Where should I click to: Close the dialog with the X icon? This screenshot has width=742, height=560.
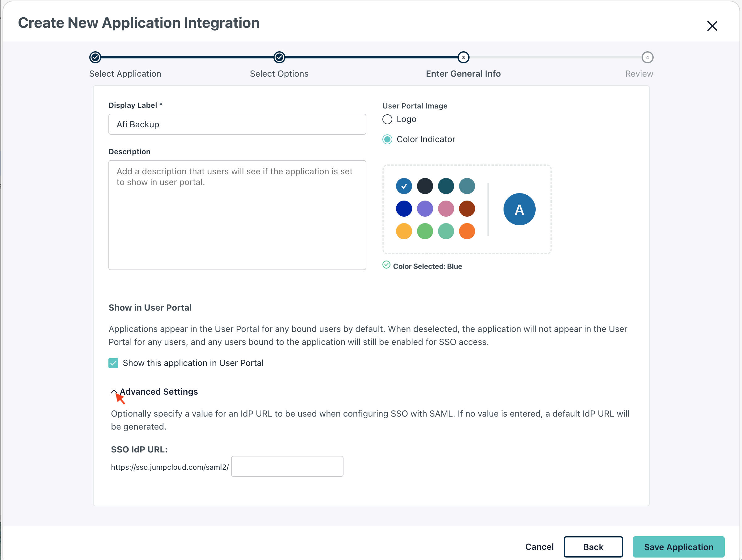point(712,26)
